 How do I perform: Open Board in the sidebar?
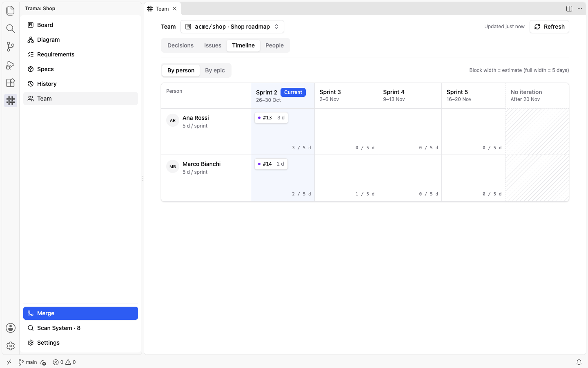80,25
